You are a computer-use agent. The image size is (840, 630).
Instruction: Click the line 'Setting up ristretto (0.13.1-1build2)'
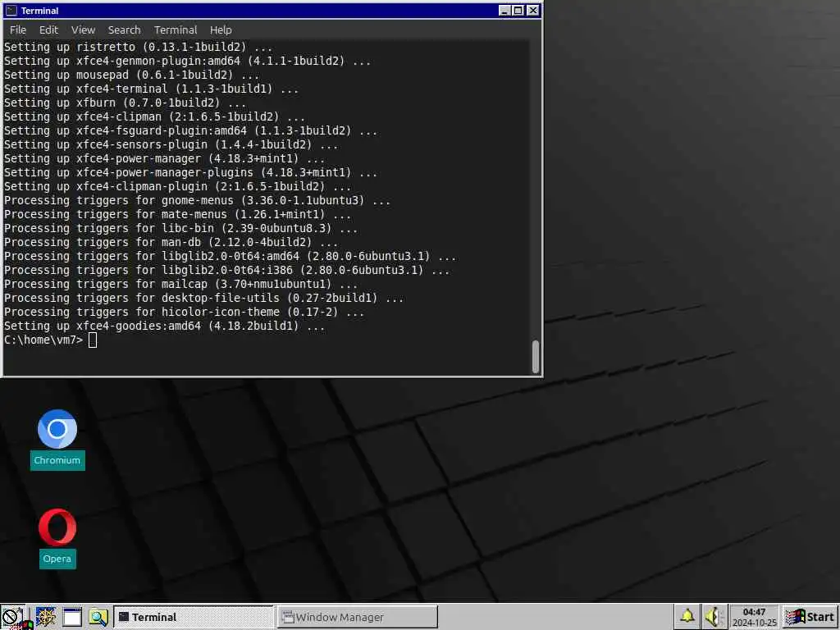coord(138,47)
